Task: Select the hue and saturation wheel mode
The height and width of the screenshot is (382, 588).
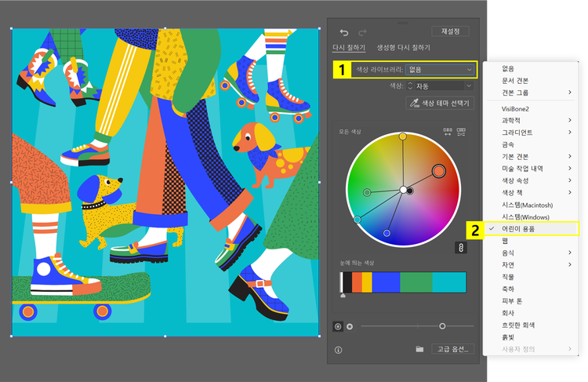Action: click(338, 326)
